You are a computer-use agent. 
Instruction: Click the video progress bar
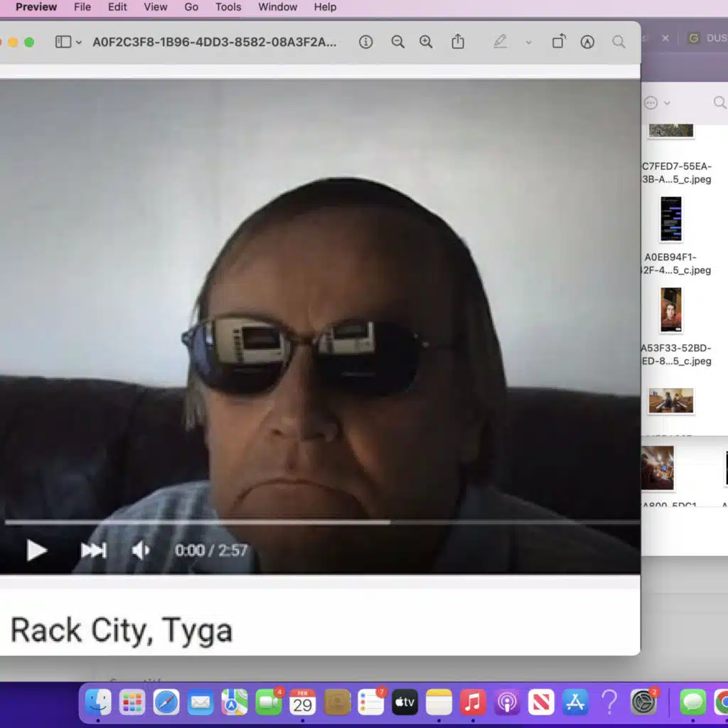pos(320,523)
